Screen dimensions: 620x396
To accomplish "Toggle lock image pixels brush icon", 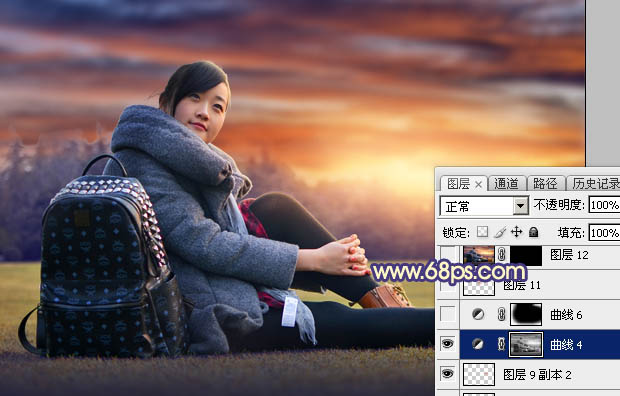I will [x=500, y=232].
